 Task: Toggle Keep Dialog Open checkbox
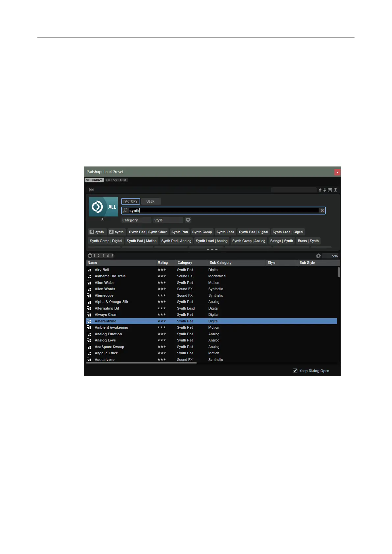pos(295,371)
